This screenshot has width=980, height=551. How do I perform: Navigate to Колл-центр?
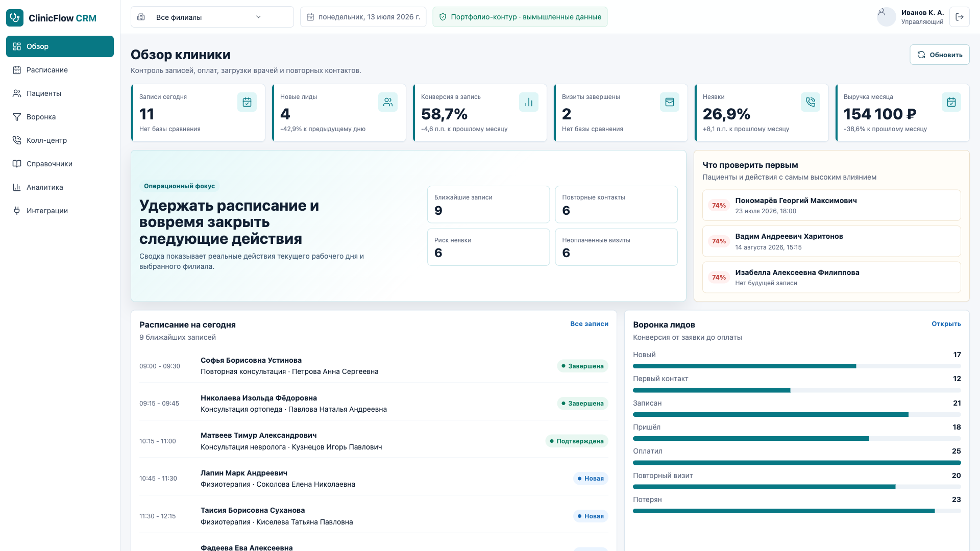pos(60,140)
